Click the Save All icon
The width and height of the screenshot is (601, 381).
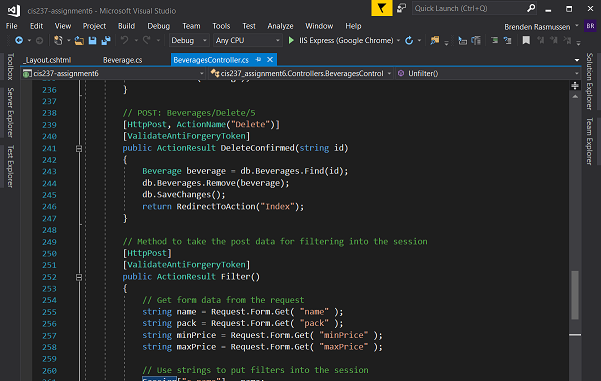click(106, 40)
